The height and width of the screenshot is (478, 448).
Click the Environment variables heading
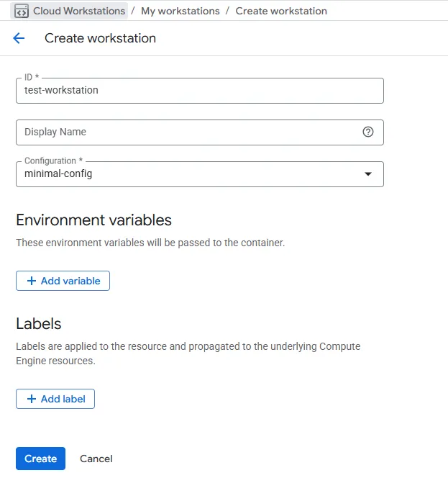[x=93, y=220]
